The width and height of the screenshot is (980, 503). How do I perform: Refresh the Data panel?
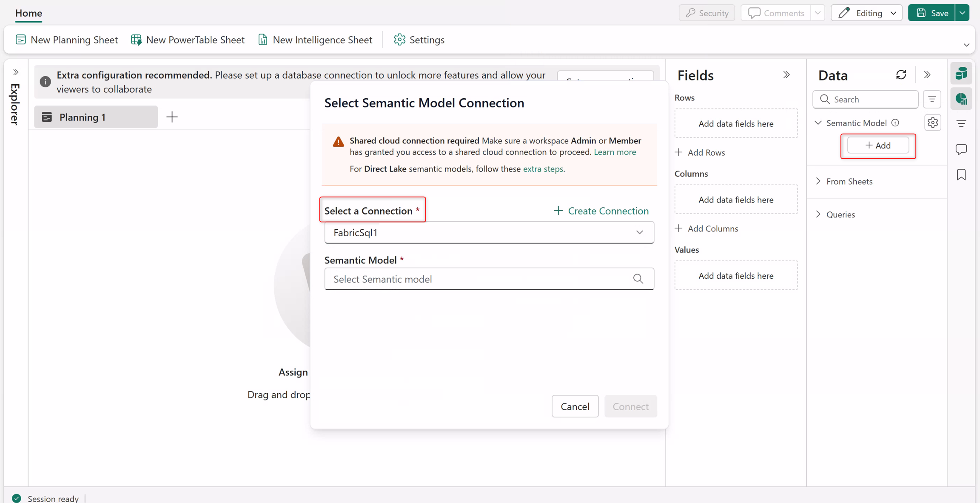click(x=901, y=75)
